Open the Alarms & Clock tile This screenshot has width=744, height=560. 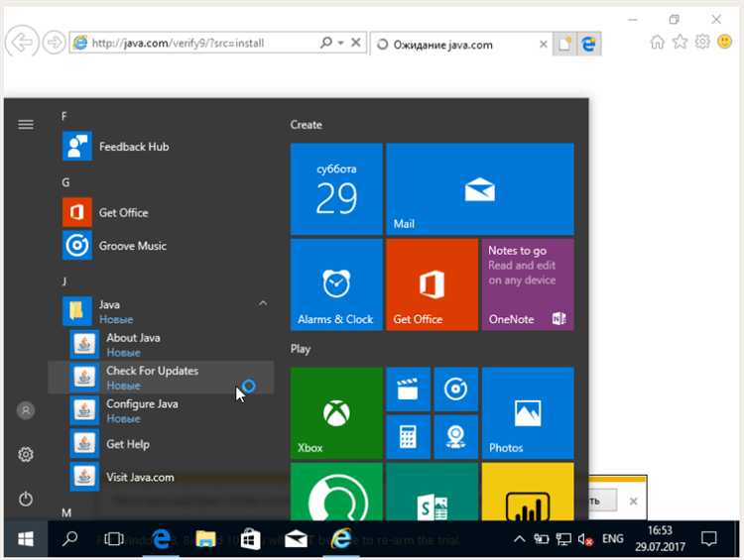tap(336, 284)
